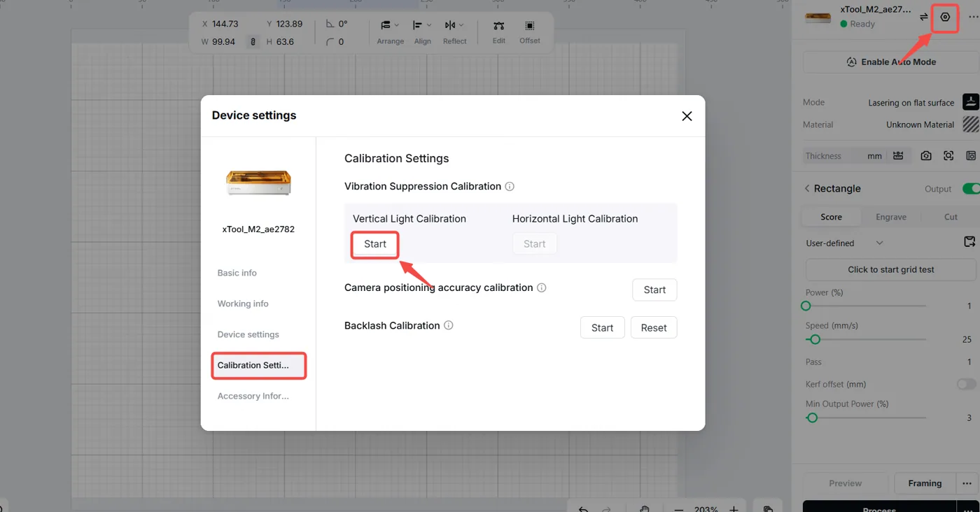The height and width of the screenshot is (512, 980).
Task: Click the rotation angle icon
Action: [x=330, y=24]
